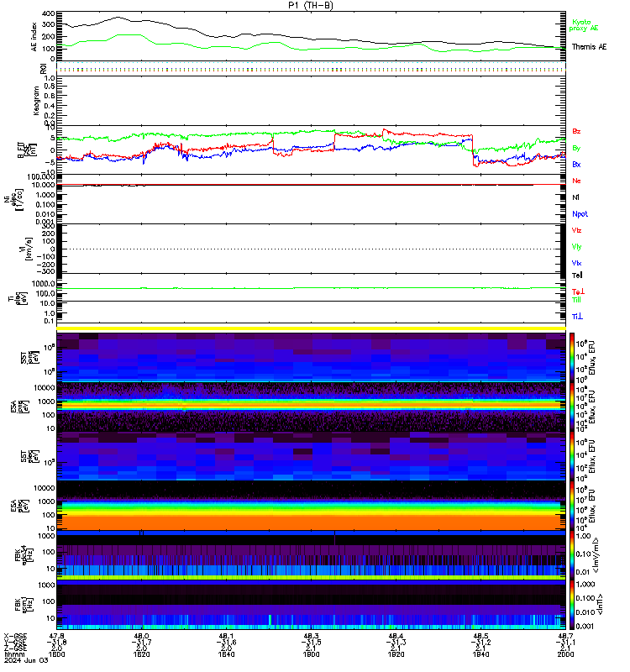Viewport: 630px width, 672px height.
Task: Select the blue Vix velocity legend
Action: click(576, 263)
